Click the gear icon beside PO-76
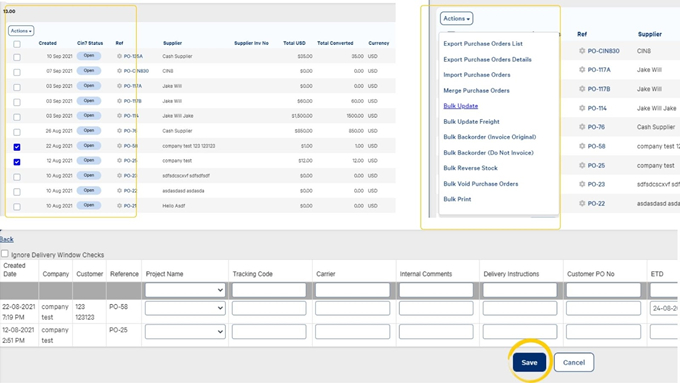The image size is (680, 383). coord(582,127)
